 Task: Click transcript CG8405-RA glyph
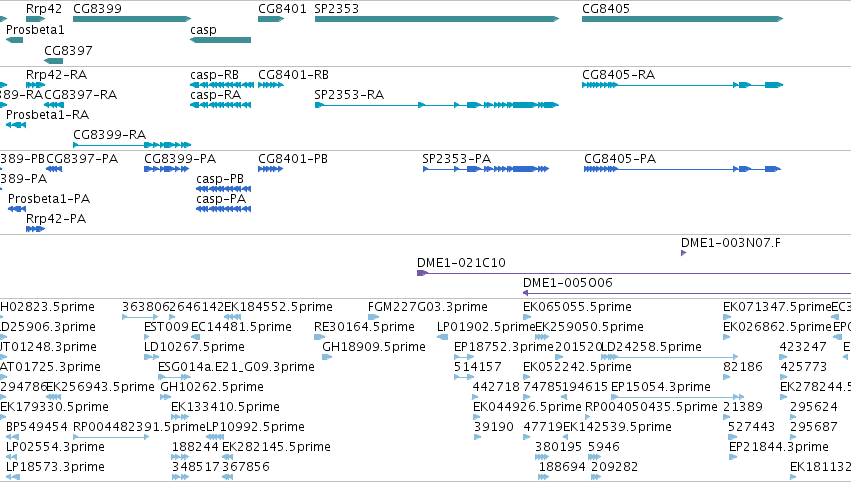click(x=683, y=85)
